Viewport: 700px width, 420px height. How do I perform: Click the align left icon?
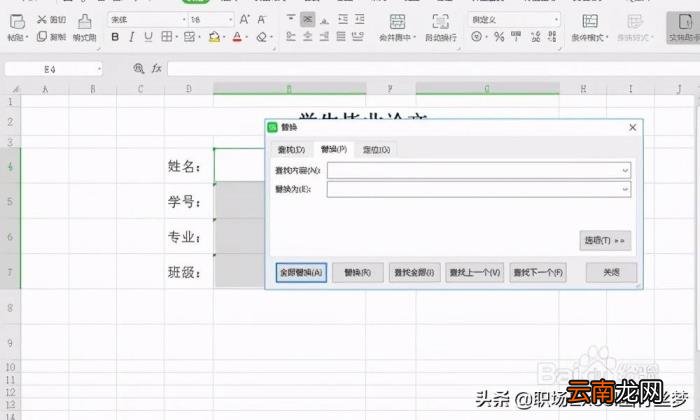[x=291, y=37]
